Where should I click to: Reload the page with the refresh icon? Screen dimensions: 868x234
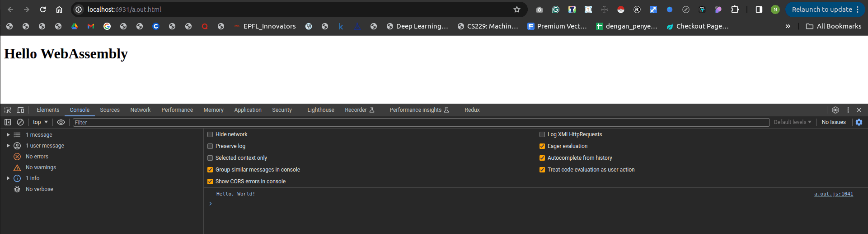tap(43, 10)
